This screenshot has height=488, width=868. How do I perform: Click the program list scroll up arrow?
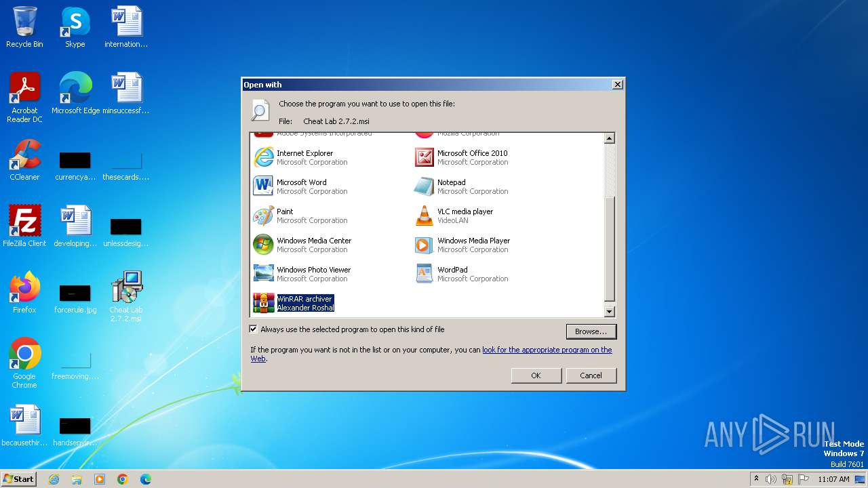(609, 138)
